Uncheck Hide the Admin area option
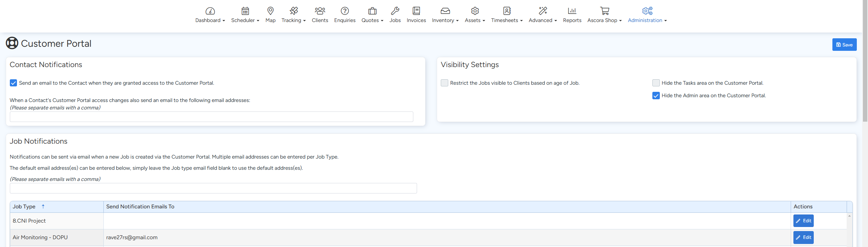Screen dimensions: 868x247 pyautogui.click(x=656, y=96)
